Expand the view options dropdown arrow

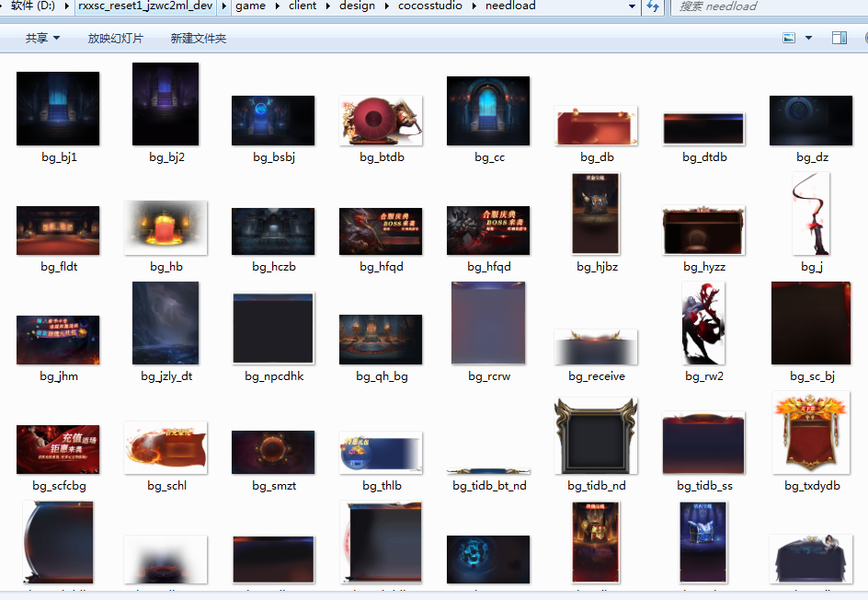[x=809, y=39]
